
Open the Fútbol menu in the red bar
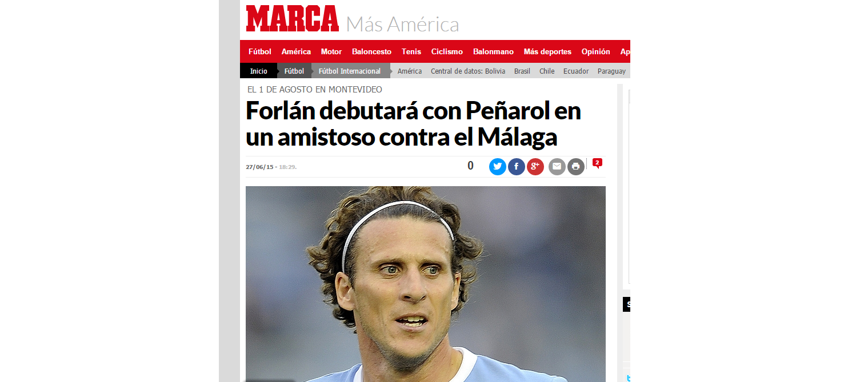point(260,51)
